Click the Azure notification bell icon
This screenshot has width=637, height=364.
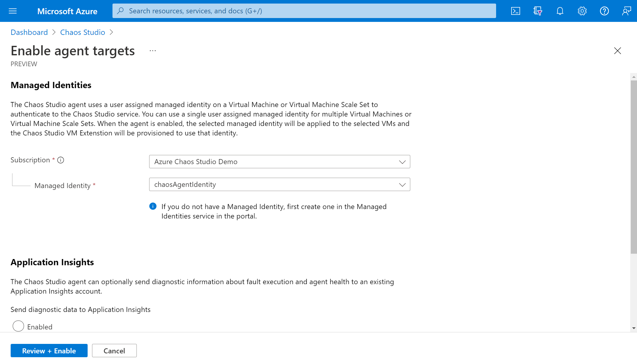click(x=559, y=11)
